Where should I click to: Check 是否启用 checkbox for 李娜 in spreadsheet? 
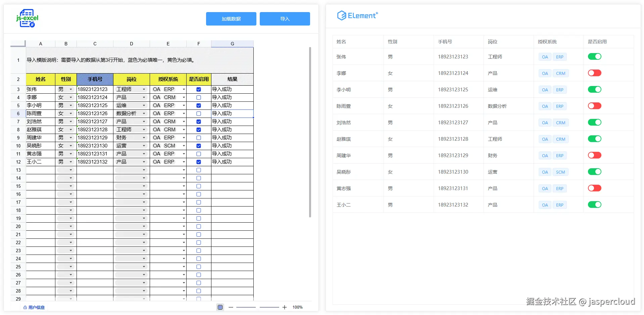pos(199,97)
